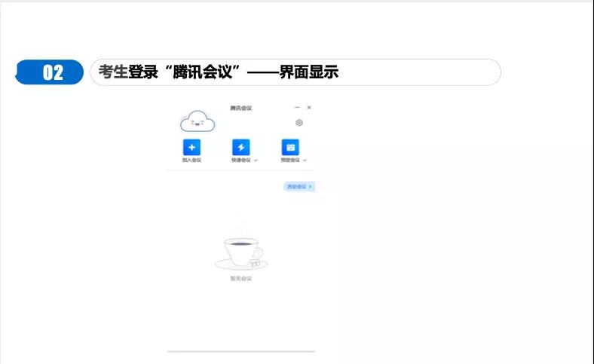
Task: Expand the 快速会议 dropdown arrow
Action: [256, 161]
